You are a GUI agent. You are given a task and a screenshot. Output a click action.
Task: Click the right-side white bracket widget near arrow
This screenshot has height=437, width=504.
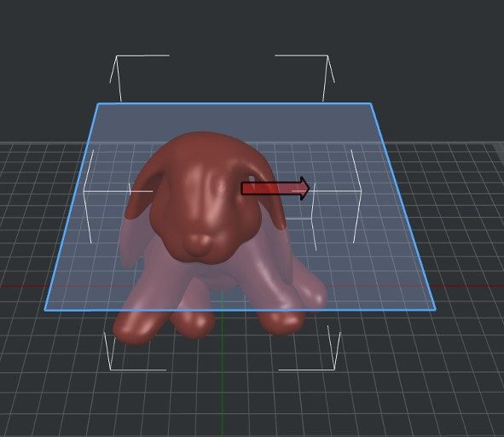point(333,200)
